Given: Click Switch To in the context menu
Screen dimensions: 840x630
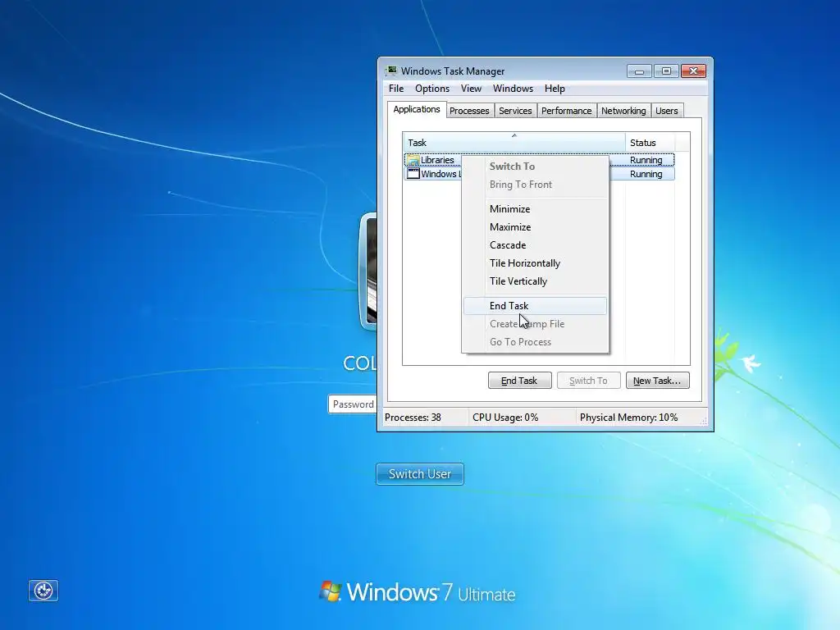Looking at the screenshot, I should pyautogui.click(x=535, y=166).
